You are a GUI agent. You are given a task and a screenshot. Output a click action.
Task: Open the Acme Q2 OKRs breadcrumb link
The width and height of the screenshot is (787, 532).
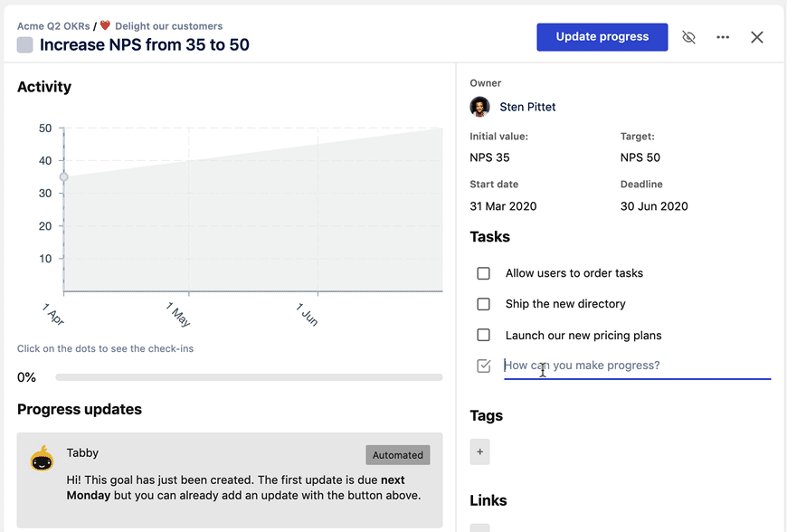[x=53, y=26]
